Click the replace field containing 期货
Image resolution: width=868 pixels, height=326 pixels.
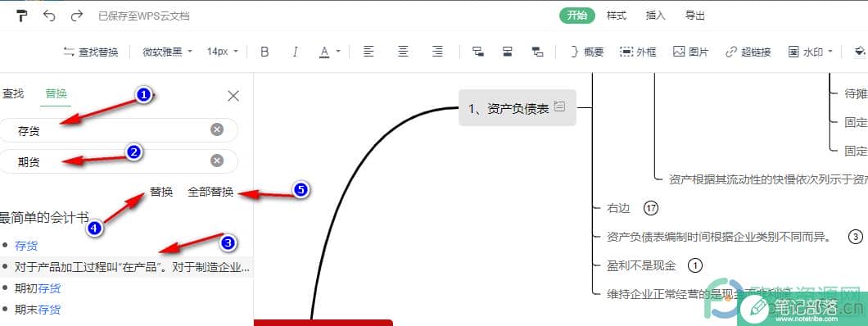[x=119, y=161]
